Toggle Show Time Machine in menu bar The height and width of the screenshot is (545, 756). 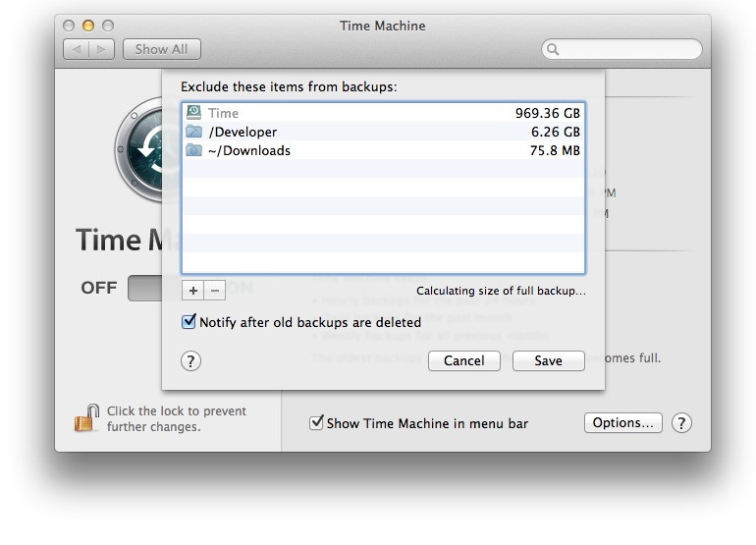(316, 422)
